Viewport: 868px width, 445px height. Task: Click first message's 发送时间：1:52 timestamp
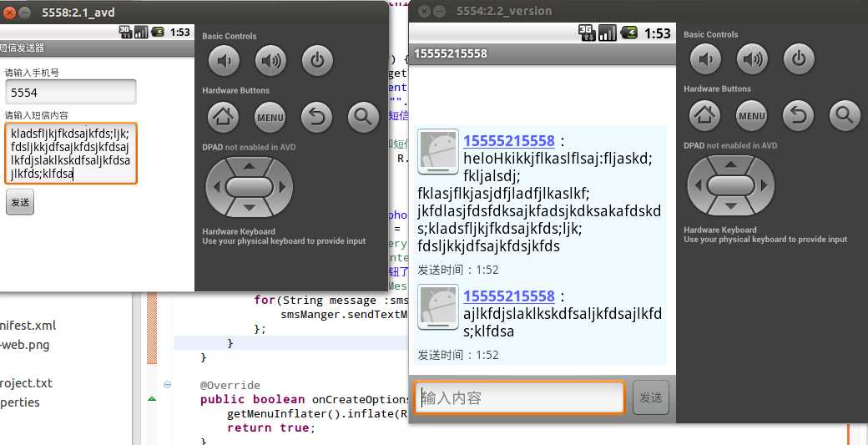point(458,271)
